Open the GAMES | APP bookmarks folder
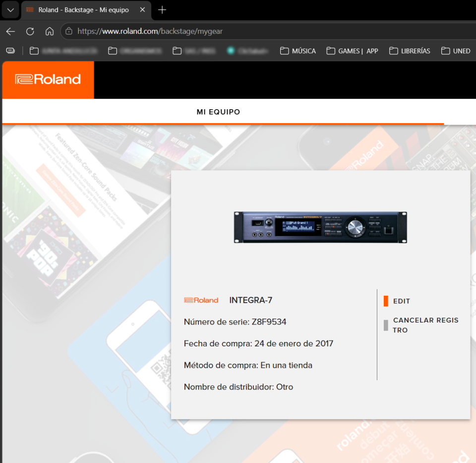Screen dimensions: 476x463 click(x=352, y=51)
